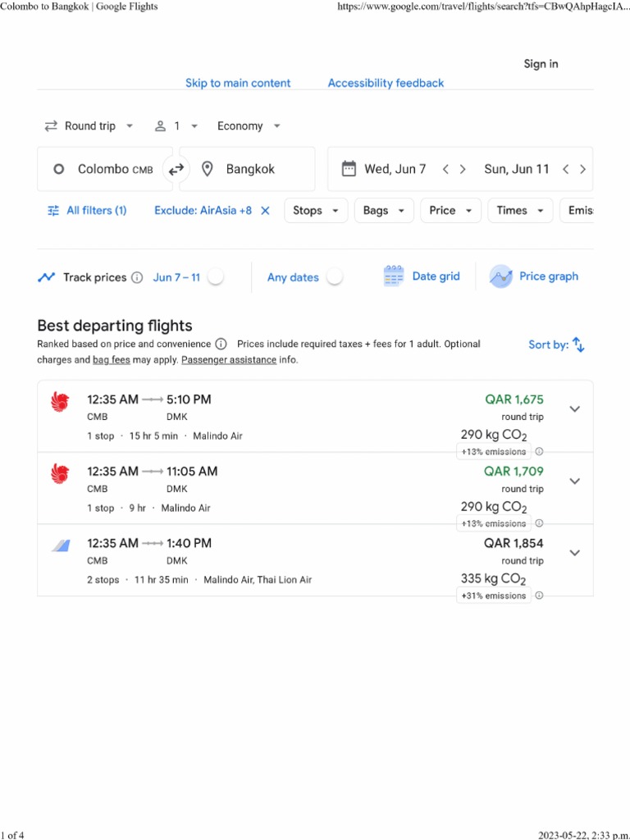Select the 15 hr 5 min Malindo Air flight

click(x=315, y=416)
